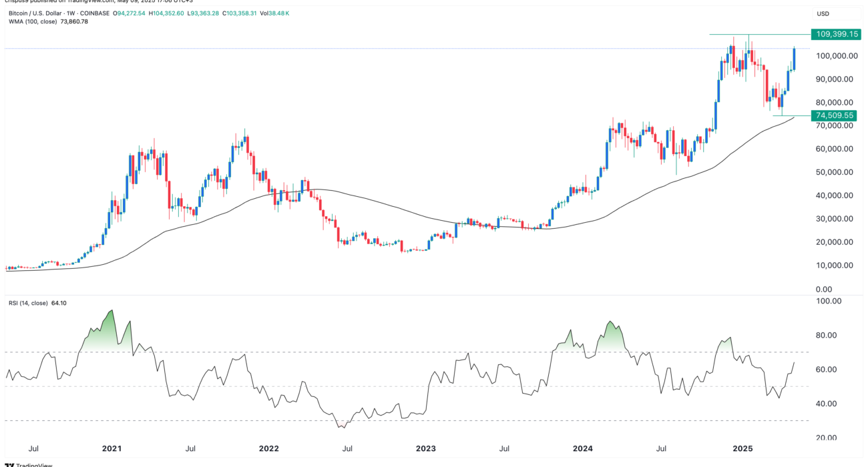
Task: Open the RSI (14, close) indicator legend
Action: coord(27,303)
